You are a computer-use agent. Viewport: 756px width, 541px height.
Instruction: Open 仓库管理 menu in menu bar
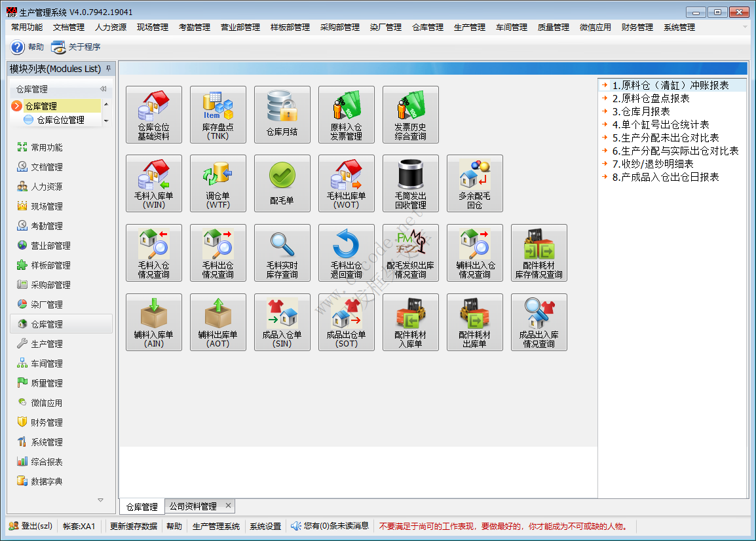tap(428, 27)
